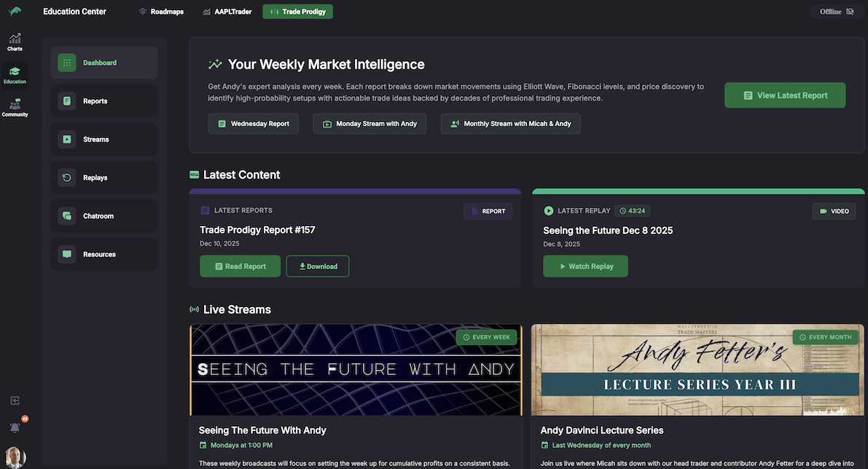Select the Monday Stream with Andy chip
Screen dimensions: 868x469
pos(370,124)
